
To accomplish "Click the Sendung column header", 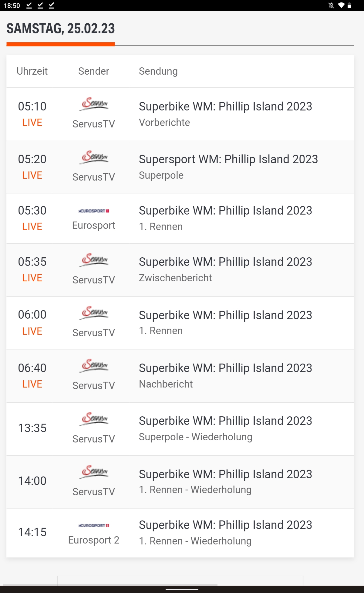I will (158, 71).
